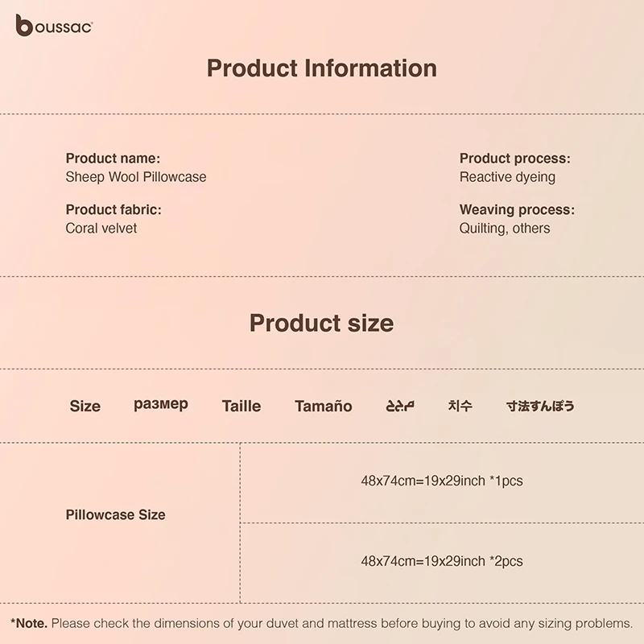Select the 48x74cm *1pcs size option
The height and width of the screenshot is (644, 644).
point(441,481)
